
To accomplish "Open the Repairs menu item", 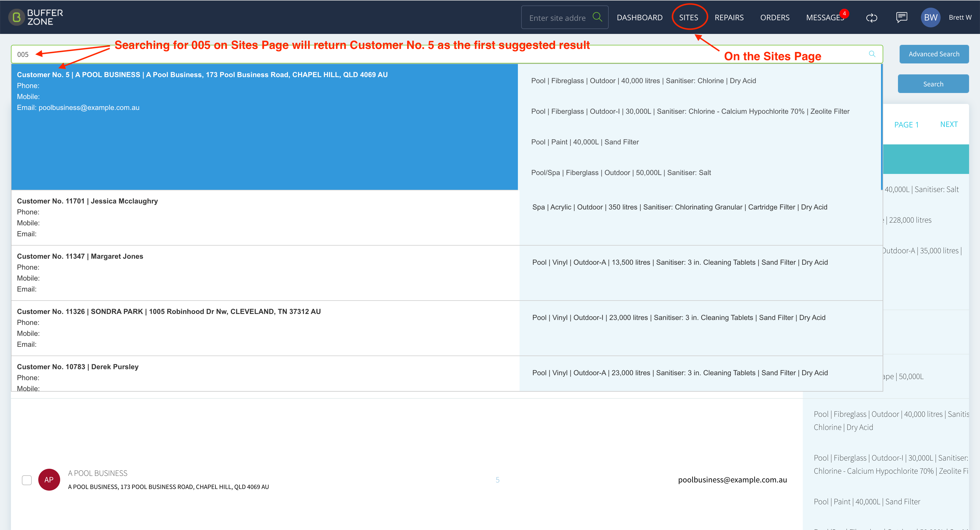I will pyautogui.click(x=729, y=18).
